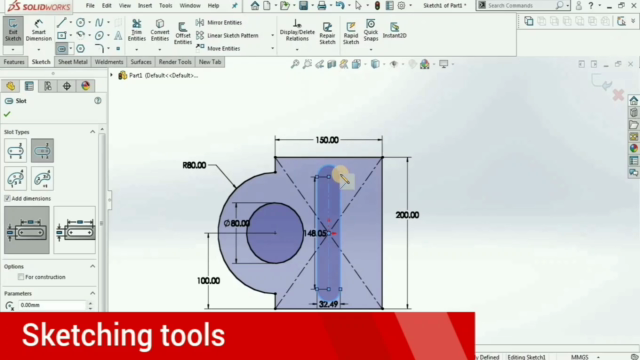The height and width of the screenshot is (360, 640).
Task: Open the Configuration Manager tab icon
Action: tap(48, 86)
